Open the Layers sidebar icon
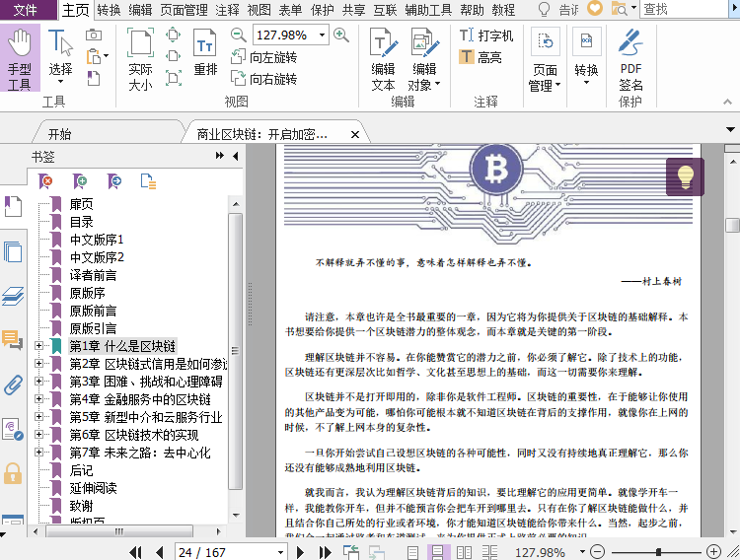The height and width of the screenshot is (560, 740). [x=13, y=297]
